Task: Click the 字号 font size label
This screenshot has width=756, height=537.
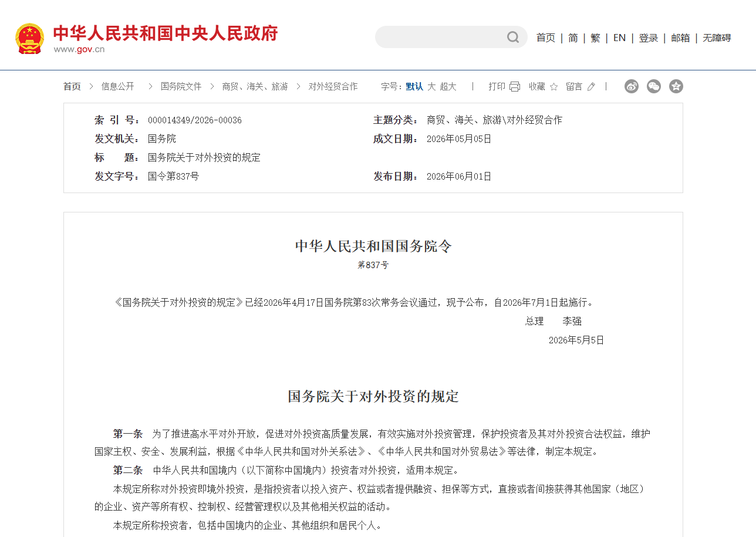Action: 392,86
